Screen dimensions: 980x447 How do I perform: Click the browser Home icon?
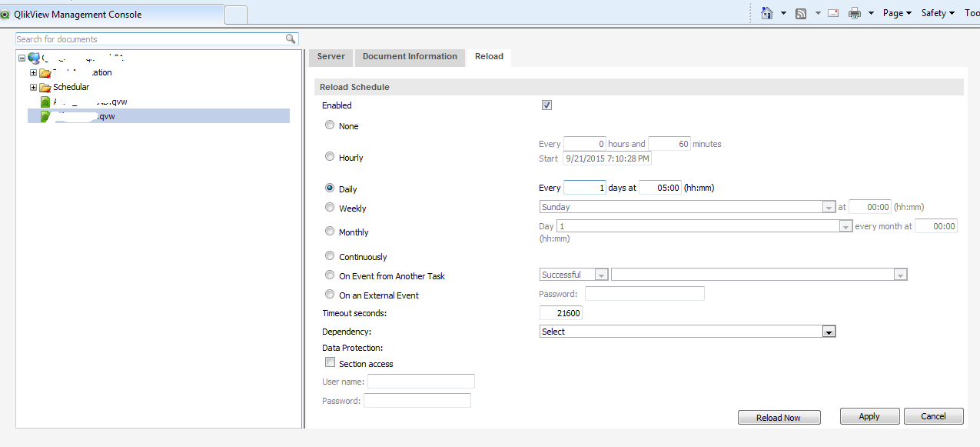click(766, 13)
